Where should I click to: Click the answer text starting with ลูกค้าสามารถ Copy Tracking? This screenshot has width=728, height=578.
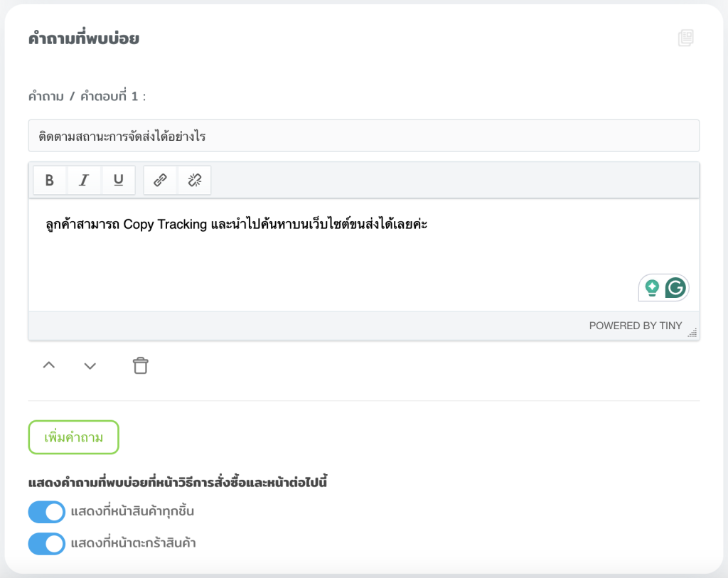[235, 225]
